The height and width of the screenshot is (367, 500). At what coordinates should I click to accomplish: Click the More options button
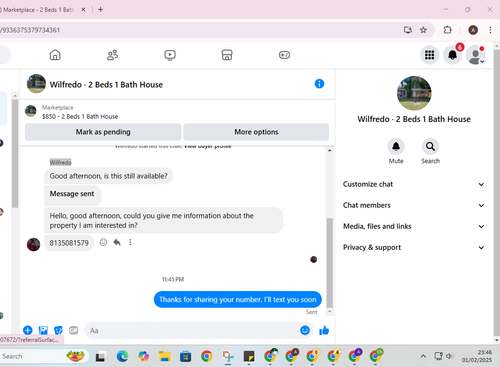(256, 132)
